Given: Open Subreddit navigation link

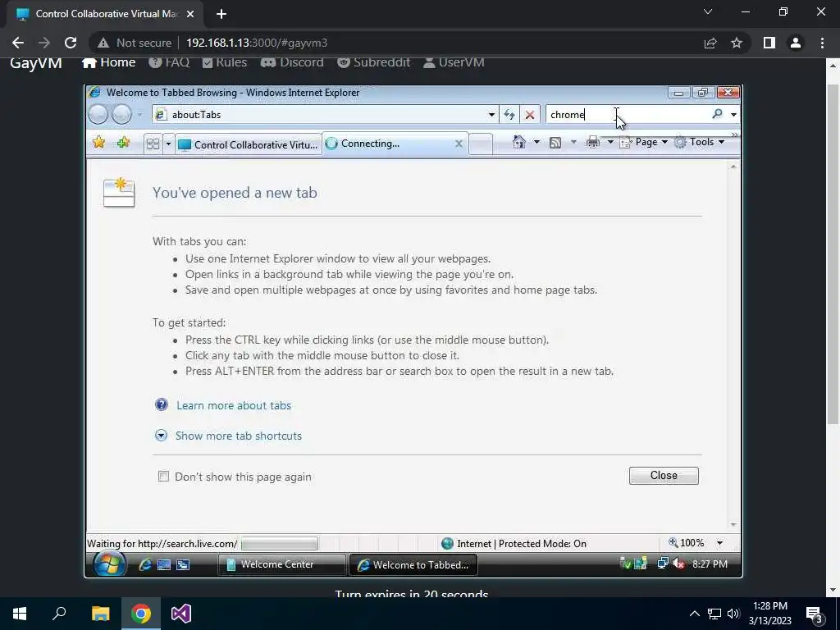Looking at the screenshot, I should (x=373, y=62).
